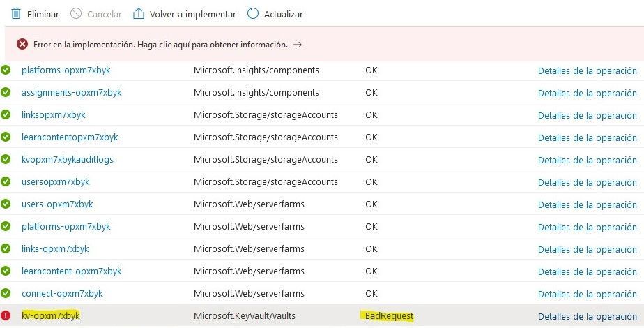Click the Eliminar trash icon
Screen dimensions: 644x328
coord(16,14)
